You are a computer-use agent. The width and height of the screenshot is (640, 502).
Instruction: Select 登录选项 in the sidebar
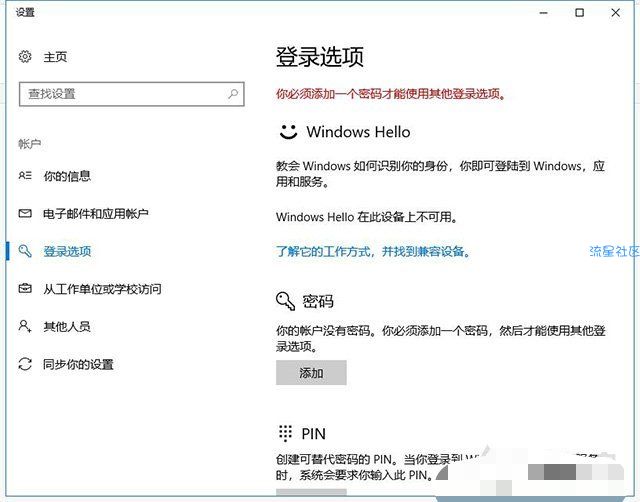67,251
